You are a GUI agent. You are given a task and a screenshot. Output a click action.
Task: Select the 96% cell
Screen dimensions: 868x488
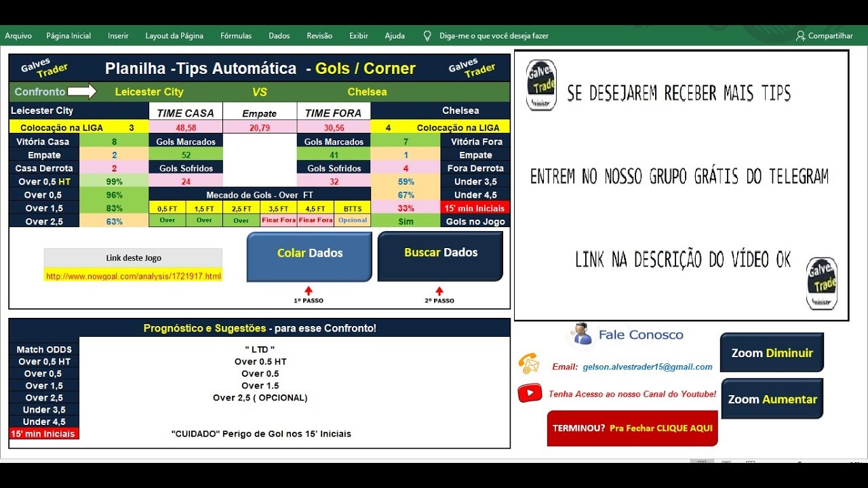tap(114, 195)
